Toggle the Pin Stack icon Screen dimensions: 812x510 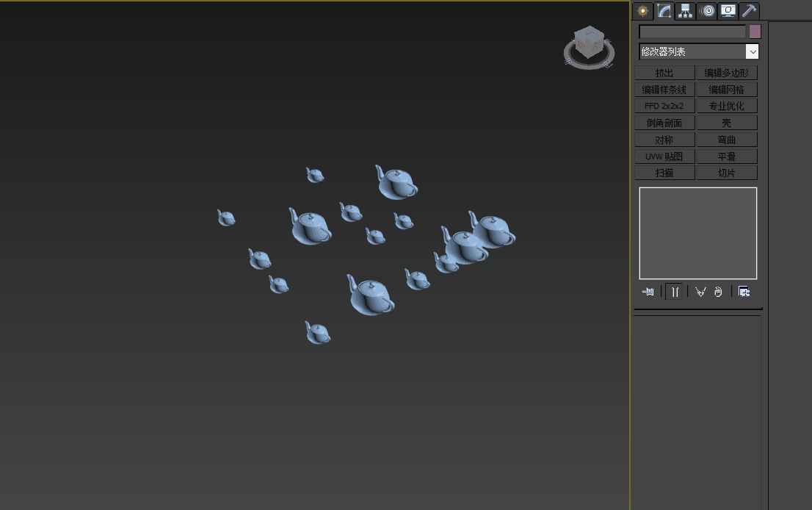[648, 292]
